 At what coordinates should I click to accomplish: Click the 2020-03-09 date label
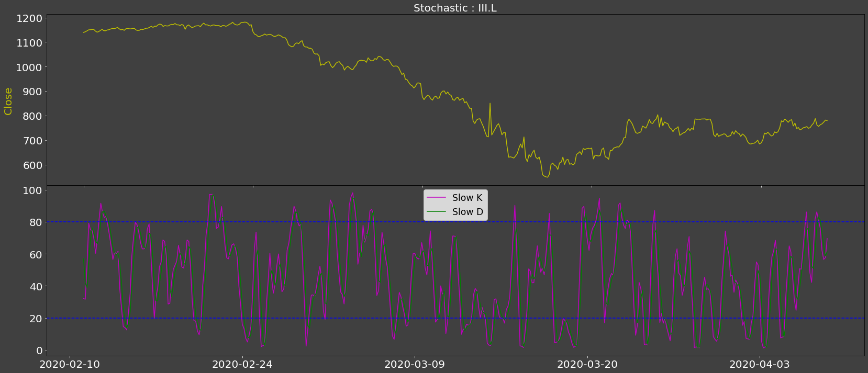coord(414,364)
